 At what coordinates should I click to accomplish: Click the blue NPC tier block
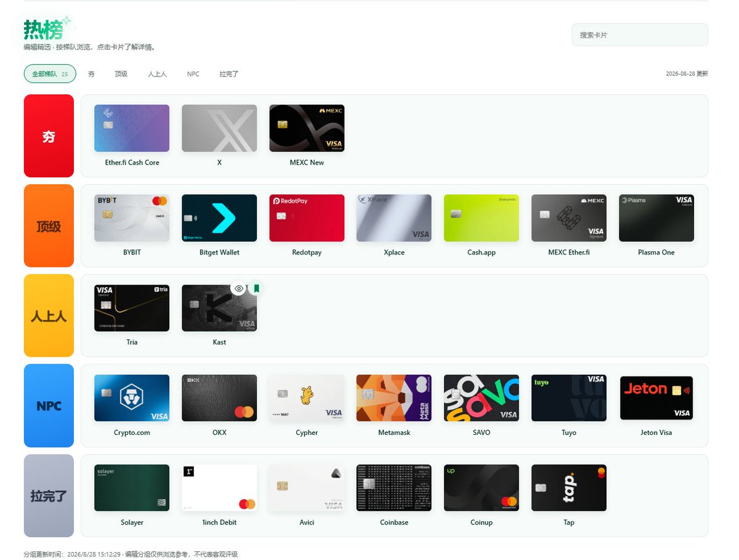click(49, 406)
